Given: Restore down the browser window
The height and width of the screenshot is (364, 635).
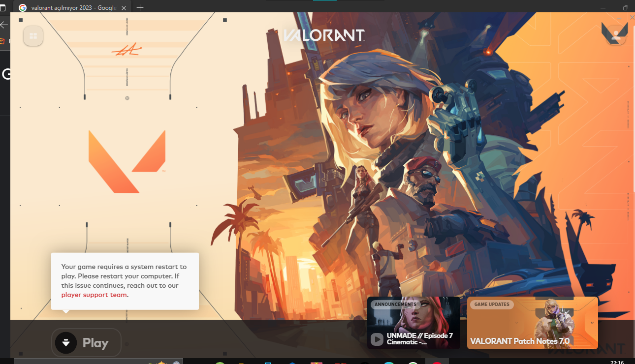Looking at the screenshot, I should [626, 8].
